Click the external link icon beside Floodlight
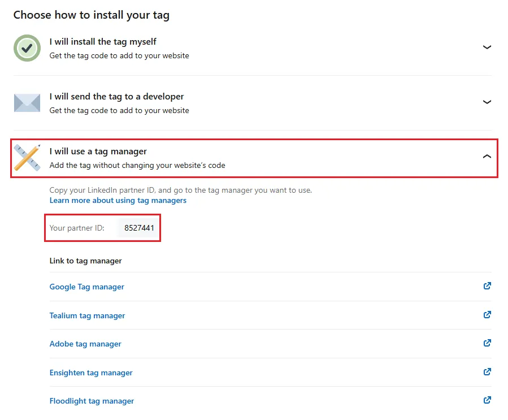Viewport: 508px width, 420px height. click(487, 400)
